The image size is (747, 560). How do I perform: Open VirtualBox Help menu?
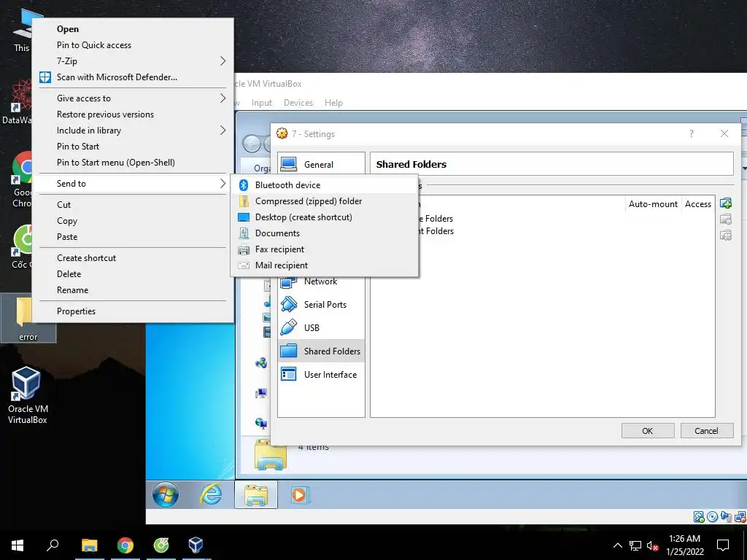[333, 103]
